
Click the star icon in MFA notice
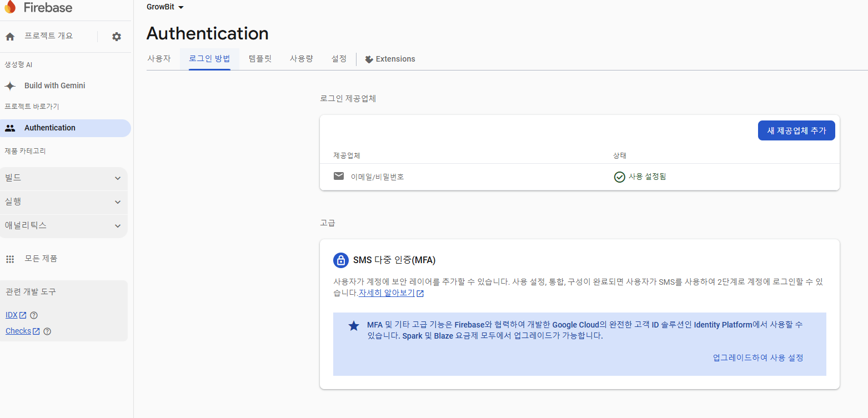354,326
